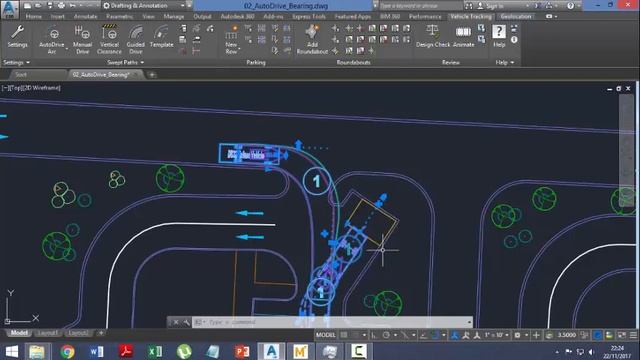Click the [-][Top][2D Wireframe] viewport label
Viewport: 640px width, 360px height.
[x=31, y=88]
